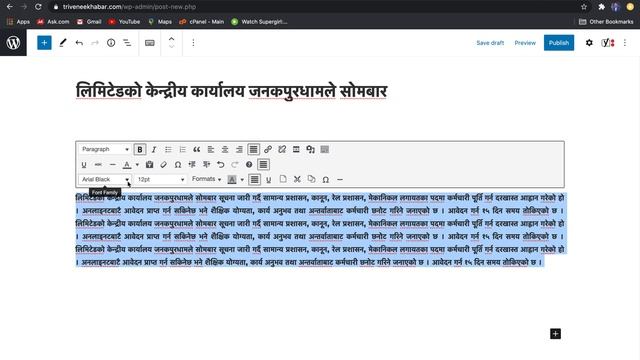Open the Gmail bookmark
640x360 pixels.
[89, 22]
